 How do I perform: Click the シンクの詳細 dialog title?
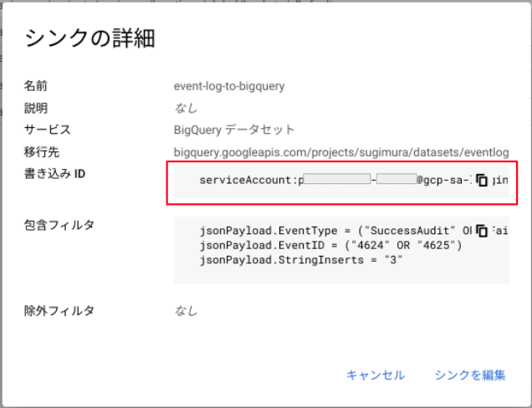tap(90, 38)
